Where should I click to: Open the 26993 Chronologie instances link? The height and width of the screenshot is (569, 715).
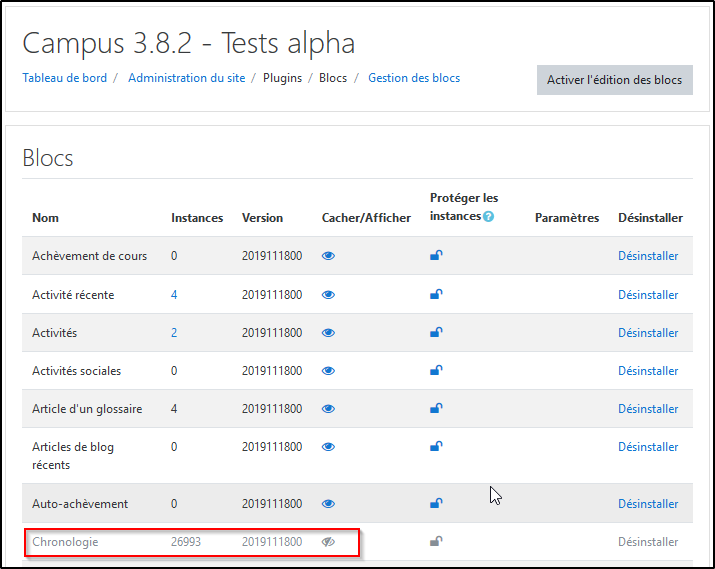186,541
